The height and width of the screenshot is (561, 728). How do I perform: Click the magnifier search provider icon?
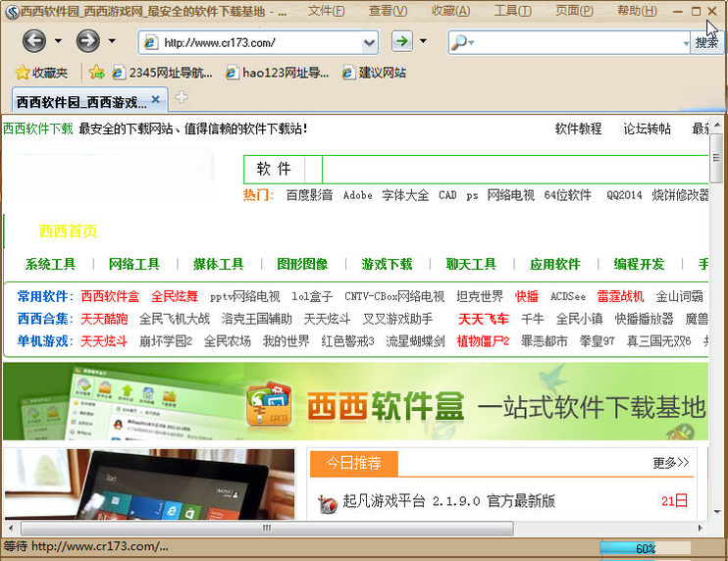point(461,43)
